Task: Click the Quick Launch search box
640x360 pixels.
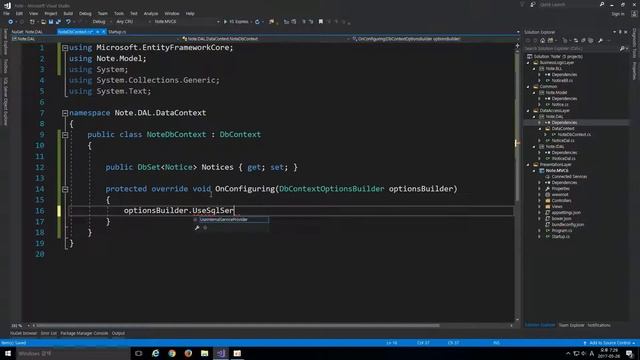Action: click(x=568, y=4)
